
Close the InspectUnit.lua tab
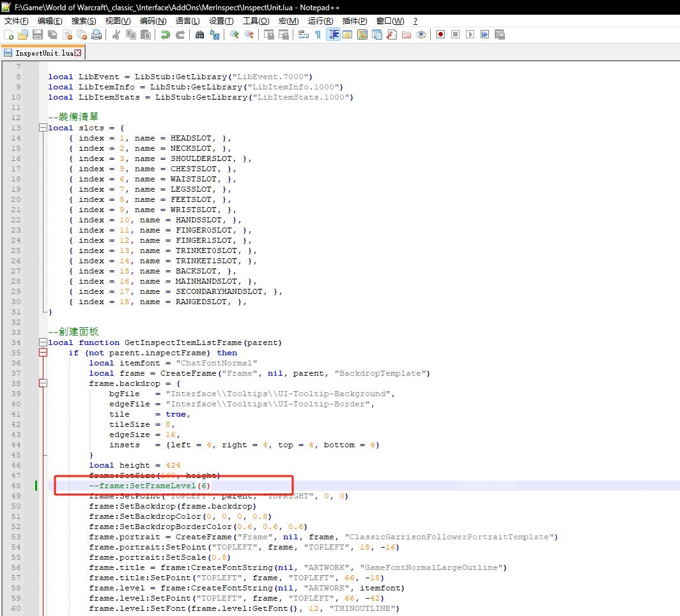coord(78,53)
